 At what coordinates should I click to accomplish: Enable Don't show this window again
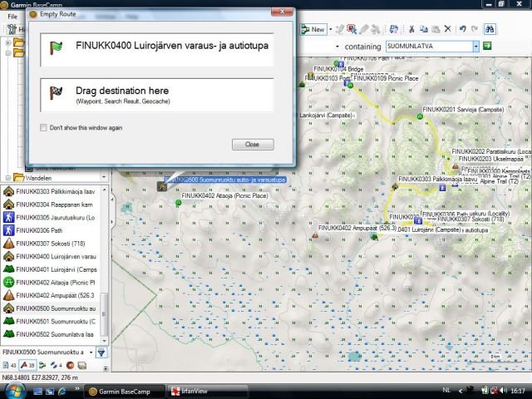click(x=44, y=127)
